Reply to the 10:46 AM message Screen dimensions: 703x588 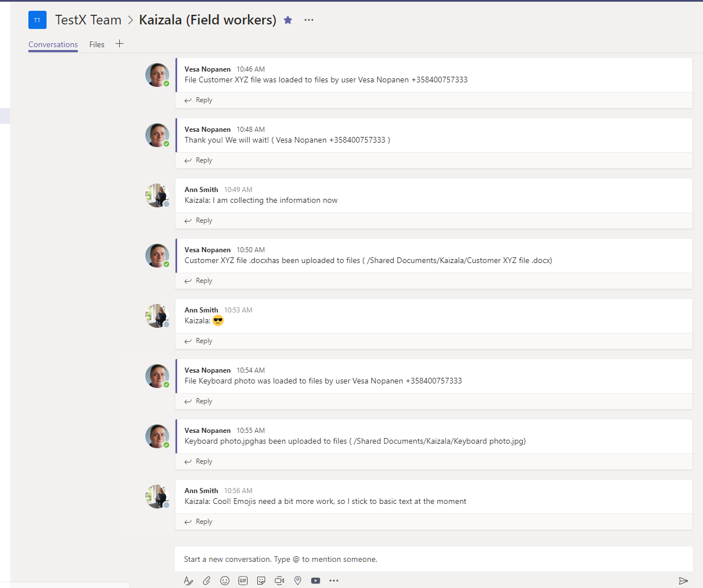(199, 100)
